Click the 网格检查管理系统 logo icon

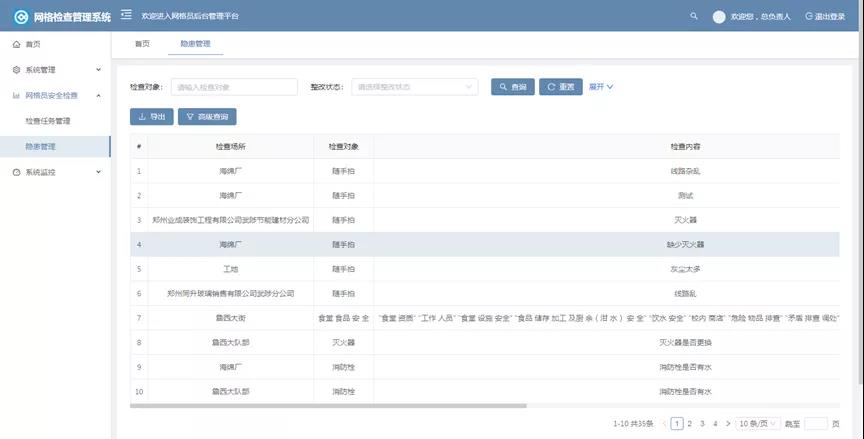[x=20, y=17]
